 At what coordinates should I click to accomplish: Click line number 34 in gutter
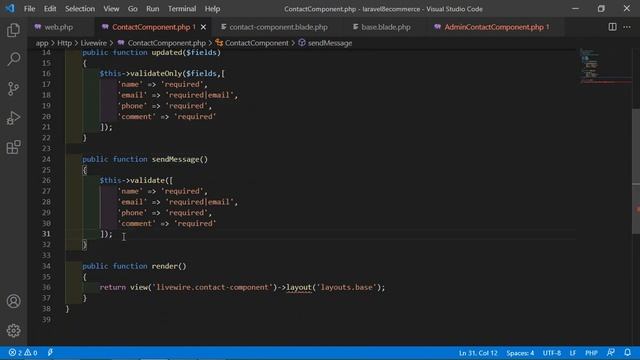coord(46,266)
